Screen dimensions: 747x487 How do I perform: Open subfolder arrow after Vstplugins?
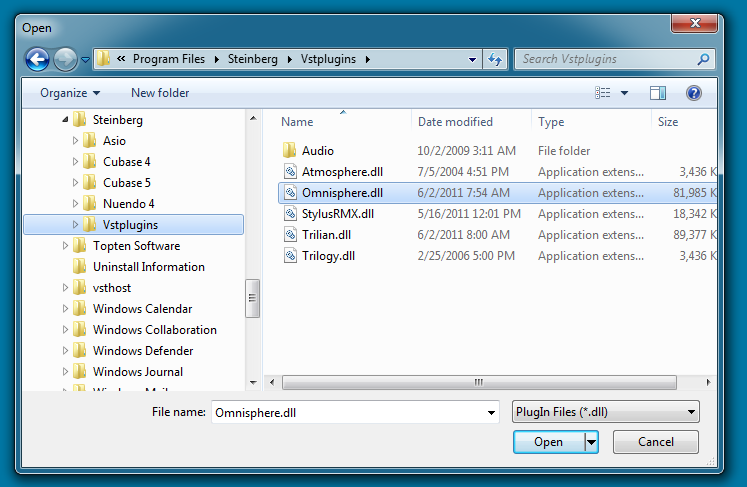[x=368, y=59]
